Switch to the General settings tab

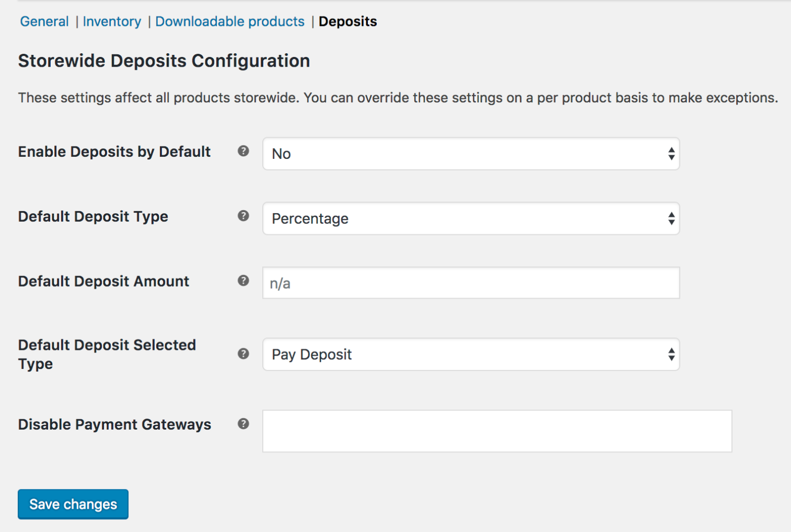pyautogui.click(x=44, y=21)
